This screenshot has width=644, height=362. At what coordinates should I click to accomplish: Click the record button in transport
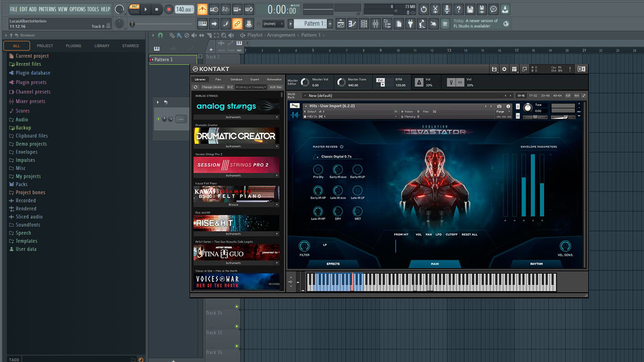(x=168, y=9)
